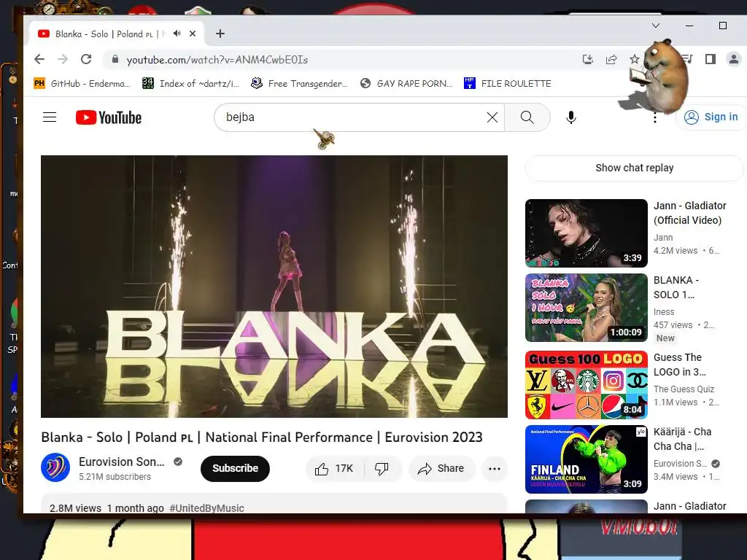Open Guess 100 LOGO video thumbnail
The image size is (747, 560).
pos(586,385)
